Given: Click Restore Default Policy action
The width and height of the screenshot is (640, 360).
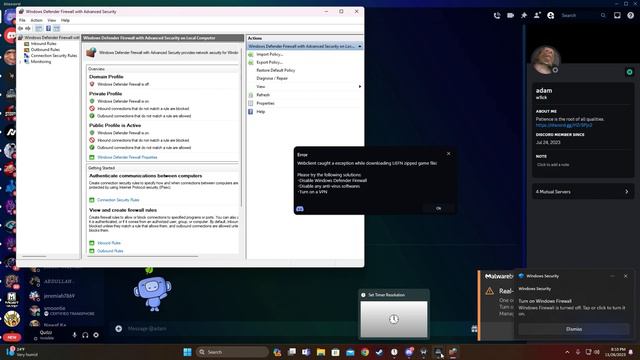Looking at the screenshot, I should pyautogui.click(x=276, y=70).
